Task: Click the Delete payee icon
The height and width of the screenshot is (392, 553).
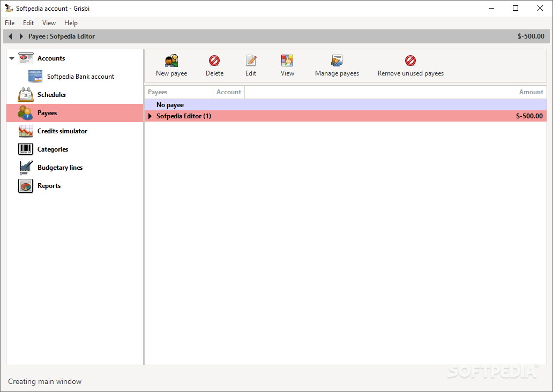Action: tap(214, 61)
